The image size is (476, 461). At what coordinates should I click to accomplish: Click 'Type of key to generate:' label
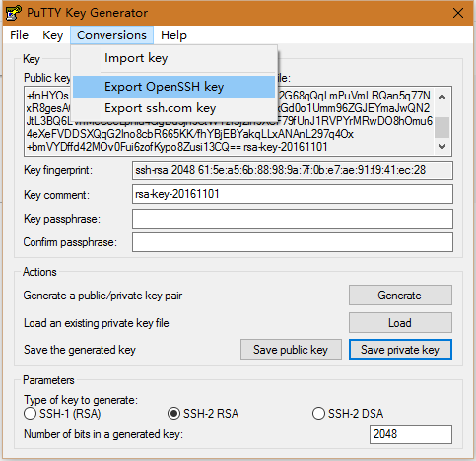coord(81,400)
